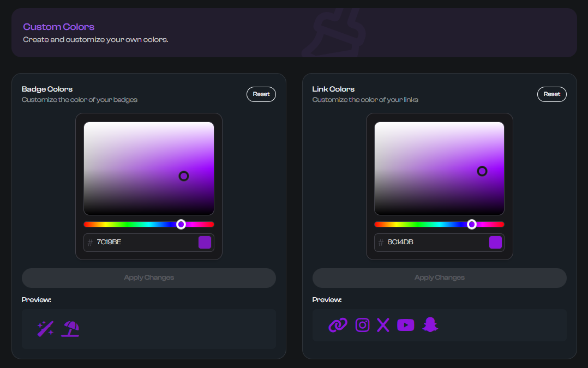The height and width of the screenshot is (368, 588).
Task: Focus the 8C14DB hex color field
Action: [x=440, y=243]
